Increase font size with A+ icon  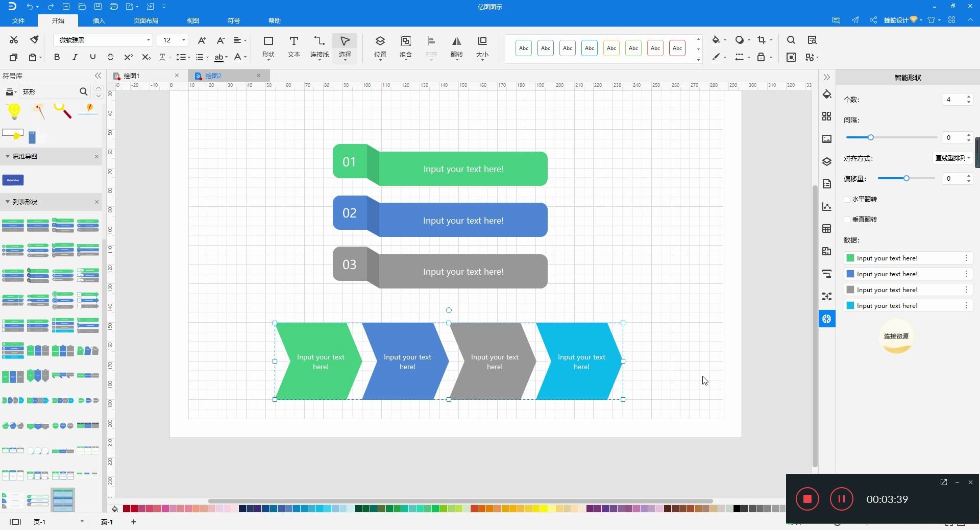click(x=202, y=40)
